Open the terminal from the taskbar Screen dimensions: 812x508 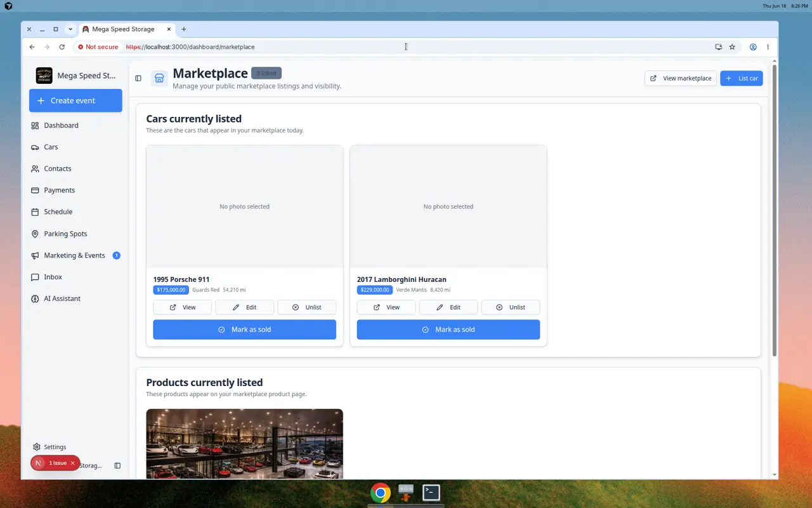(x=431, y=493)
